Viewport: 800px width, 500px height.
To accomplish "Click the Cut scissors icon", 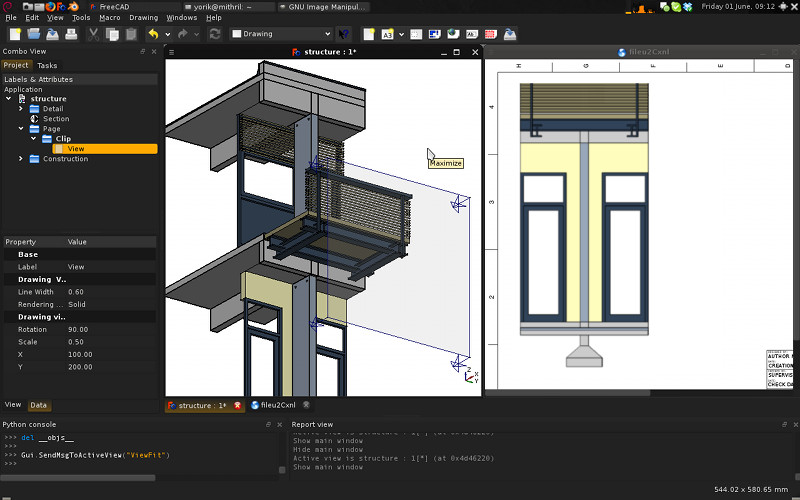I will point(93,34).
